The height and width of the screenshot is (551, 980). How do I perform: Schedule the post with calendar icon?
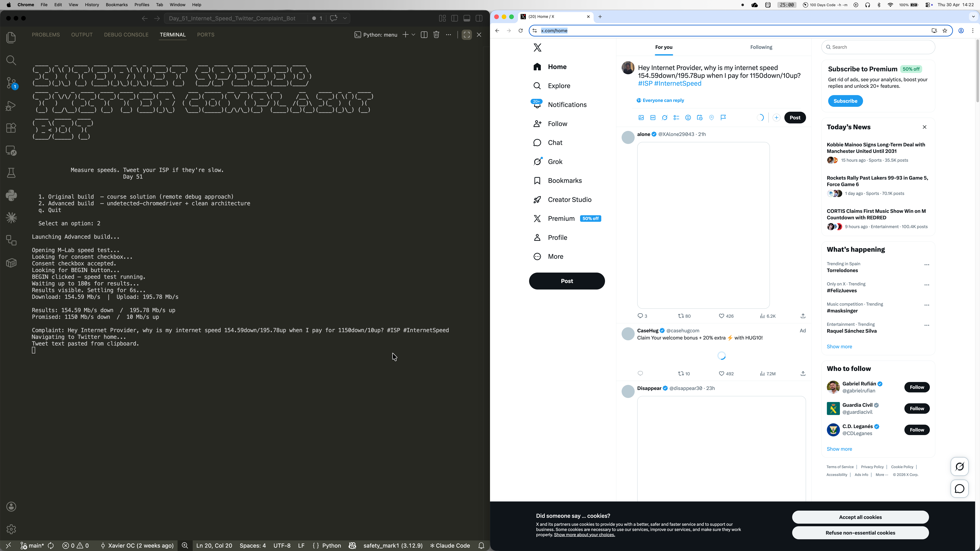coord(700,118)
